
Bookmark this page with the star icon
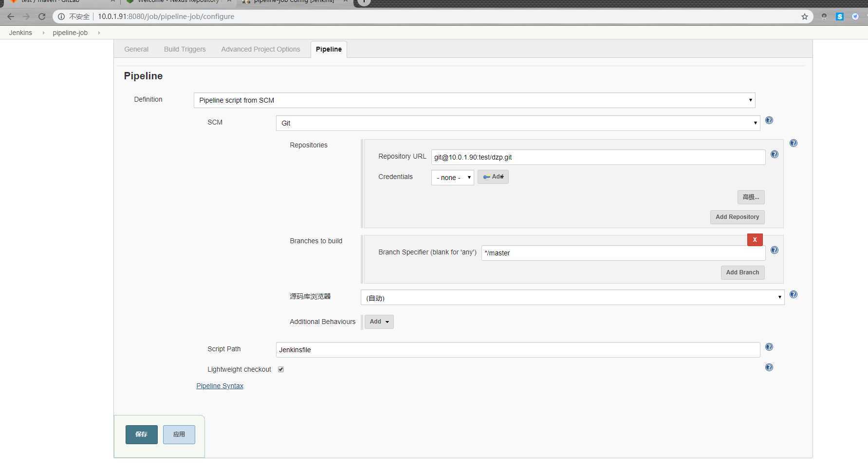(805, 17)
